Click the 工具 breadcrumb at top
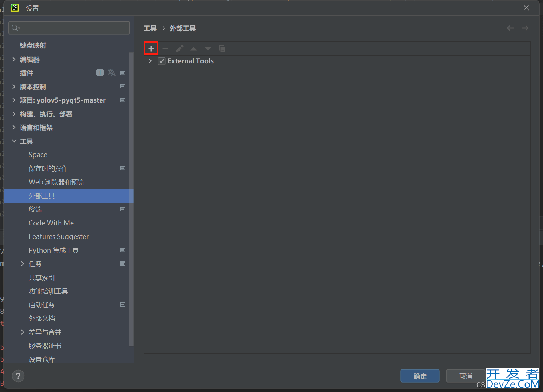The height and width of the screenshot is (392, 543). [x=150, y=28]
